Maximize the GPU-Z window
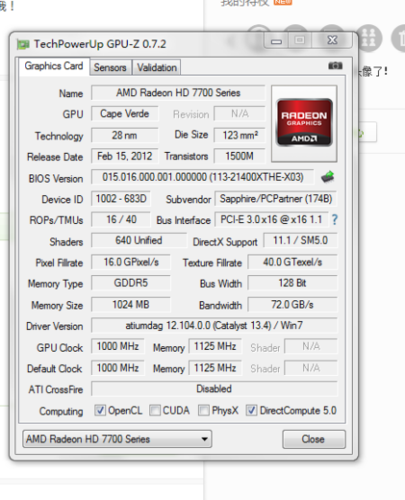 coord(299,40)
